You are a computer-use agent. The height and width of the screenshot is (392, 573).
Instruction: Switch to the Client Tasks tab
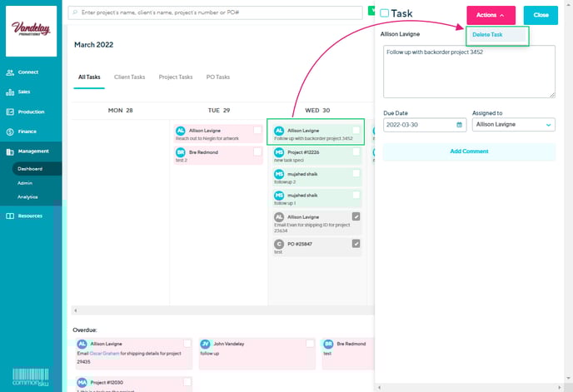(x=129, y=77)
